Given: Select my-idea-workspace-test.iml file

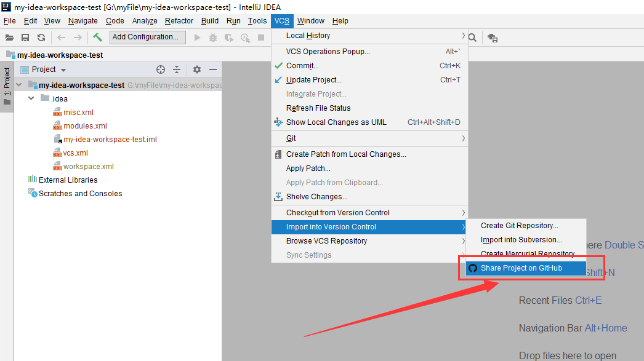Looking at the screenshot, I should pos(110,139).
